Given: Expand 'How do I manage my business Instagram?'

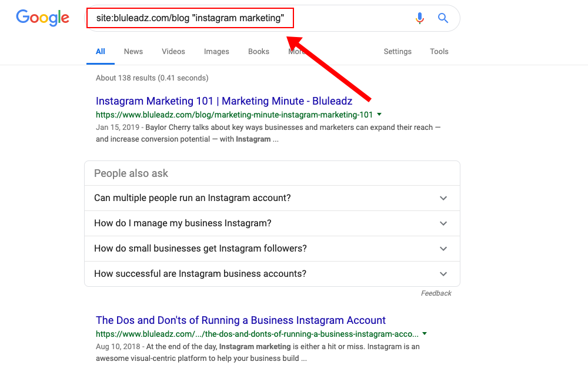Looking at the screenshot, I should tap(272, 223).
